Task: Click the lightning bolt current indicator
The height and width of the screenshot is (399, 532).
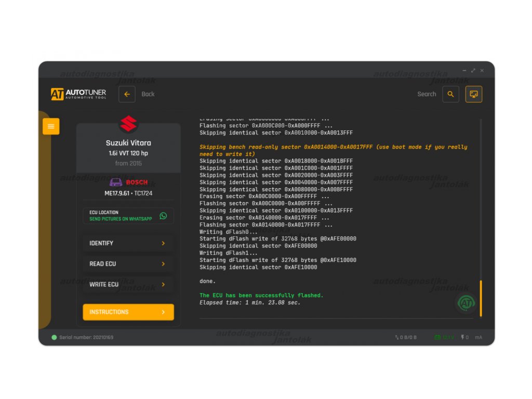Action: point(464,337)
